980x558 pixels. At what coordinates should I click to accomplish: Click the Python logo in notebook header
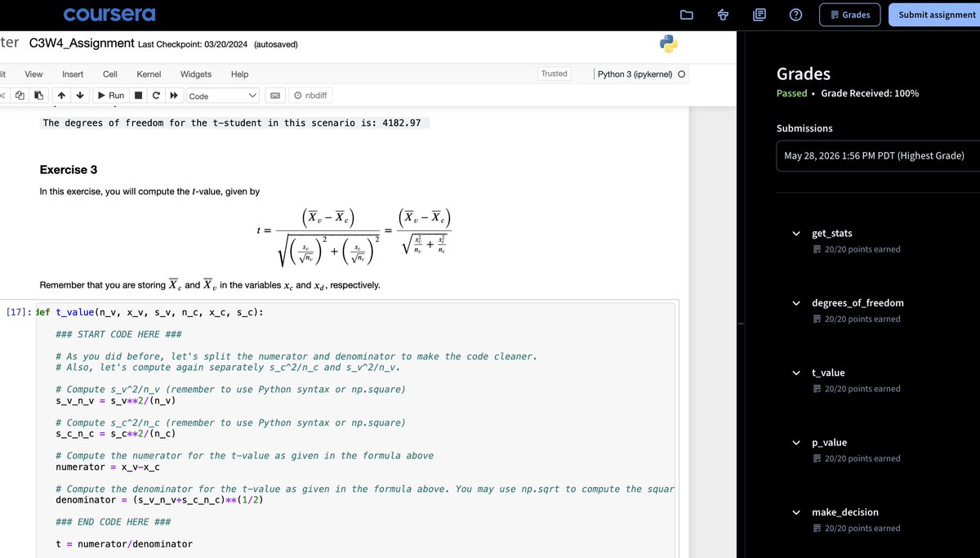669,44
